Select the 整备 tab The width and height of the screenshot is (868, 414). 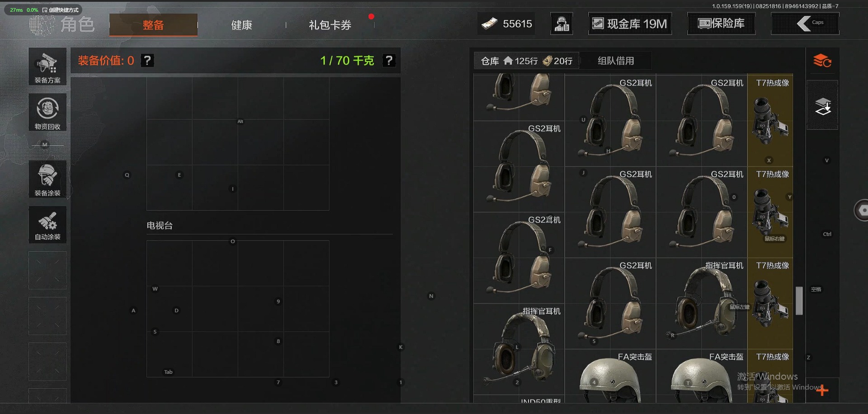(x=153, y=25)
